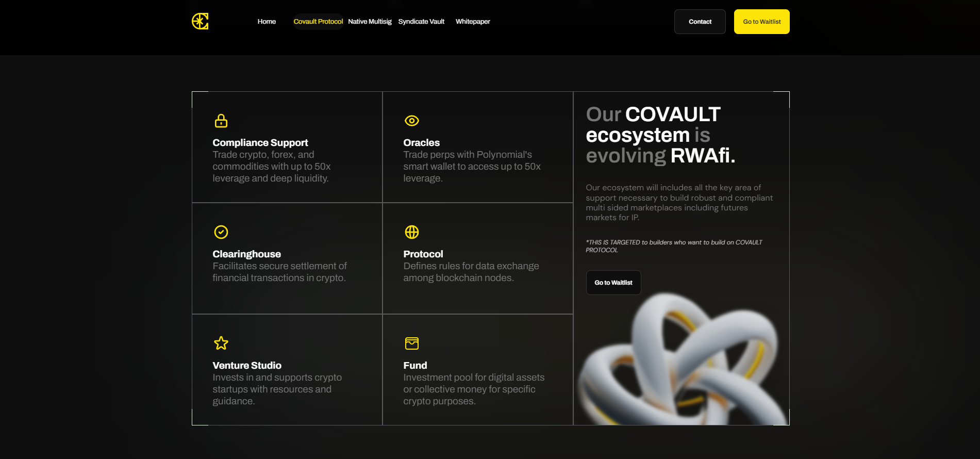Screen dimensions: 980x459
Task: Click the globe icon above Protocol
Action: (x=412, y=232)
